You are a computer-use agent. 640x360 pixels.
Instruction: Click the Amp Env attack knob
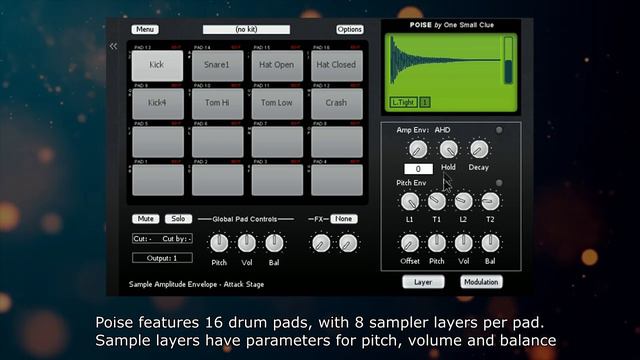click(418, 150)
